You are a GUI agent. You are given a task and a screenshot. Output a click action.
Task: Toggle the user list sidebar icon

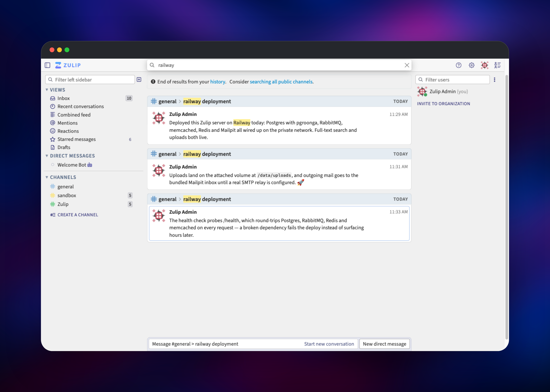pyautogui.click(x=497, y=65)
